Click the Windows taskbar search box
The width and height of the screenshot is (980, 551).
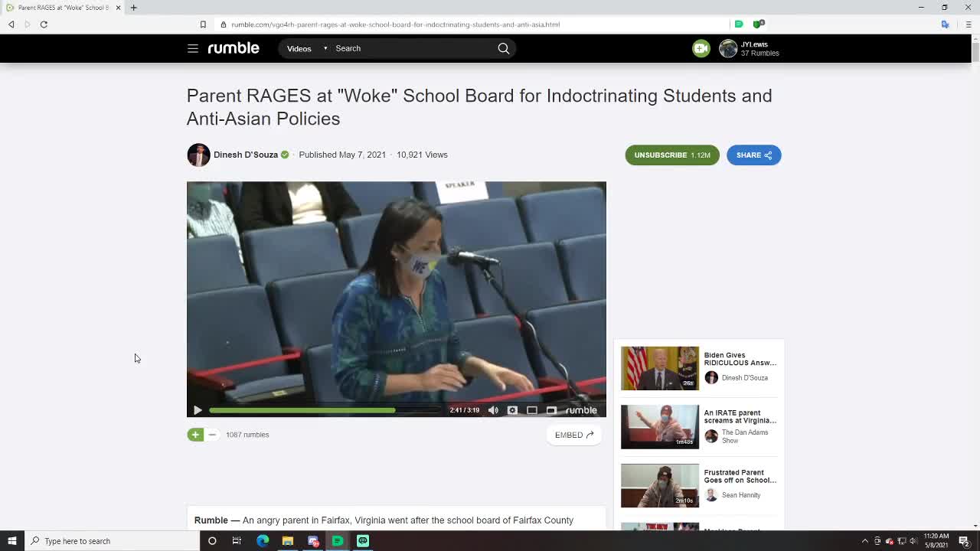coord(113,541)
